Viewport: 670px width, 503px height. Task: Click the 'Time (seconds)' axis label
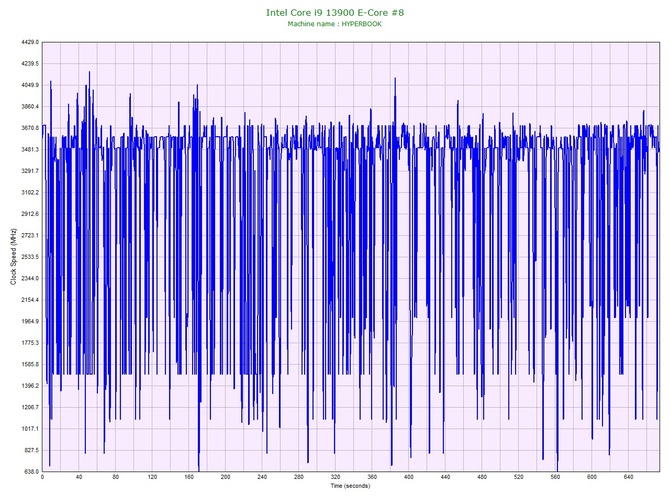(x=350, y=486)
